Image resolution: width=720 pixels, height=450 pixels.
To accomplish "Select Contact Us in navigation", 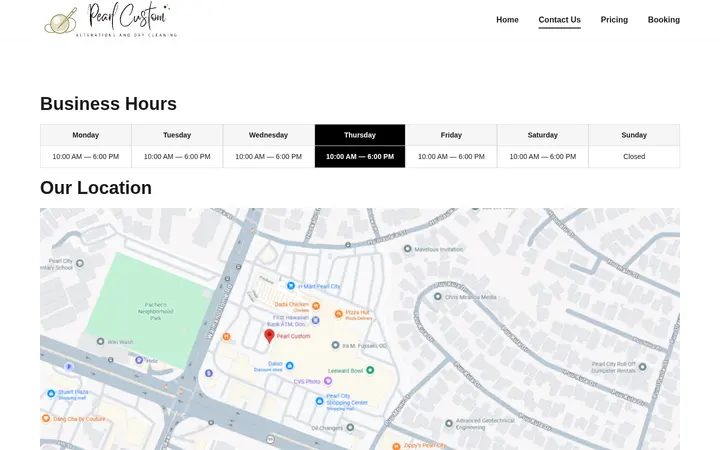I will tap(559, 20).
